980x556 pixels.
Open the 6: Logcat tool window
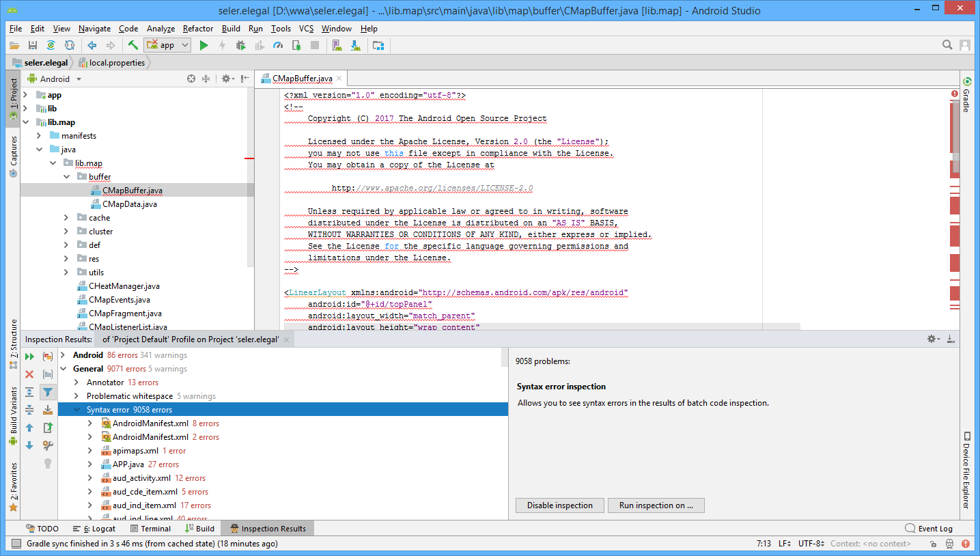point(93,529)
